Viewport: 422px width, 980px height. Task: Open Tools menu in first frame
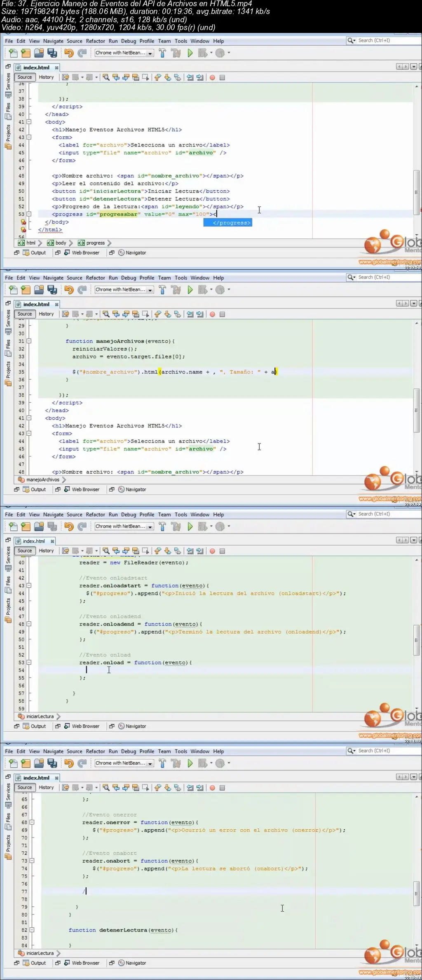[181, 41]
